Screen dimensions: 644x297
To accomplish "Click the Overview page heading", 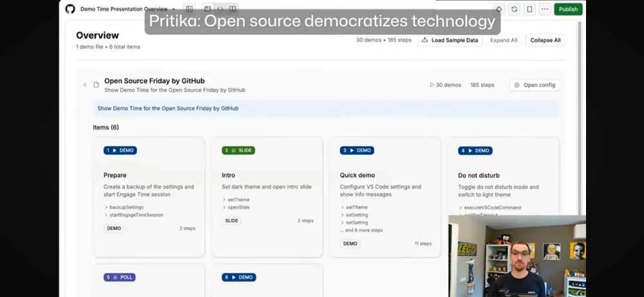I will 97,35.
